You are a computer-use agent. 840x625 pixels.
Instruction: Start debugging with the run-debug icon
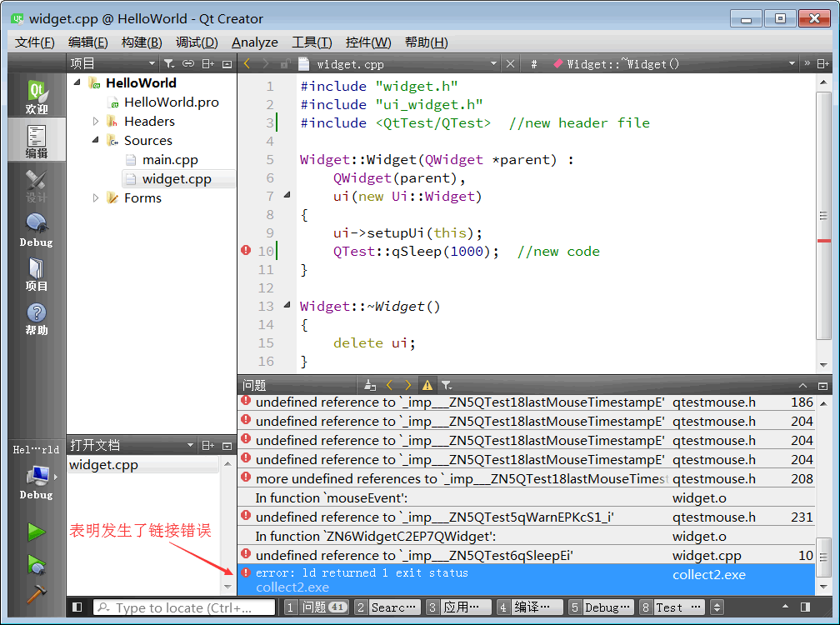coord(37,564)
